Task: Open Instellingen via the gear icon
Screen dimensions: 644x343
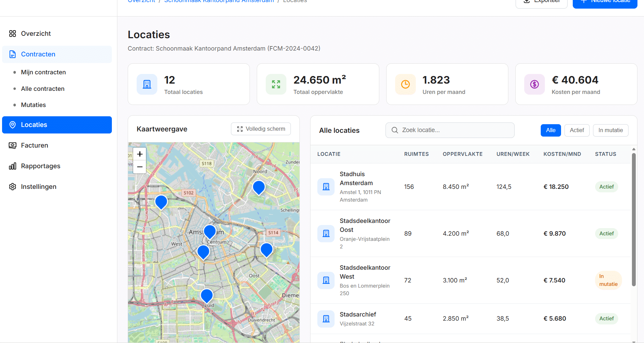Action: tap(12, 186)
